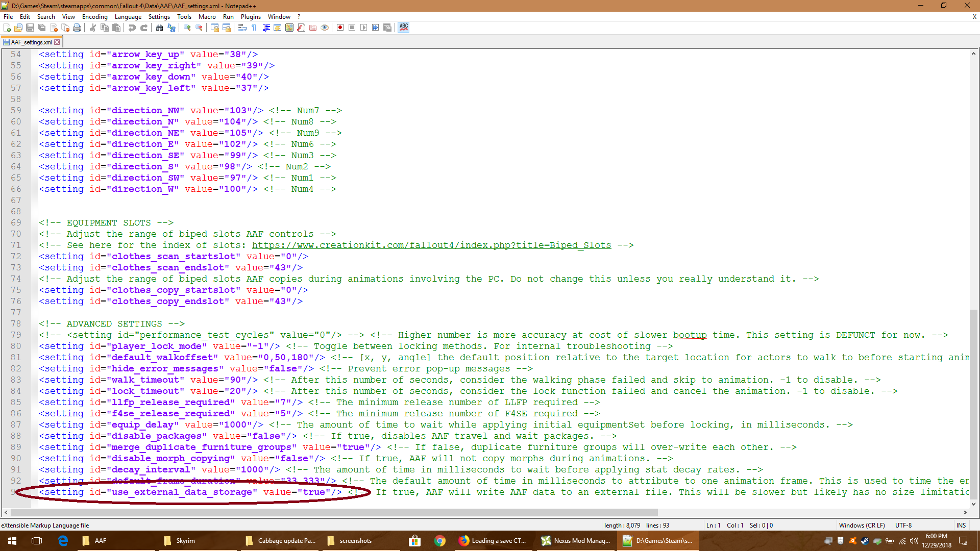This screenshot has width=980, height=551.
Task: Click the Save All toolbar icon
Action: 42,28
